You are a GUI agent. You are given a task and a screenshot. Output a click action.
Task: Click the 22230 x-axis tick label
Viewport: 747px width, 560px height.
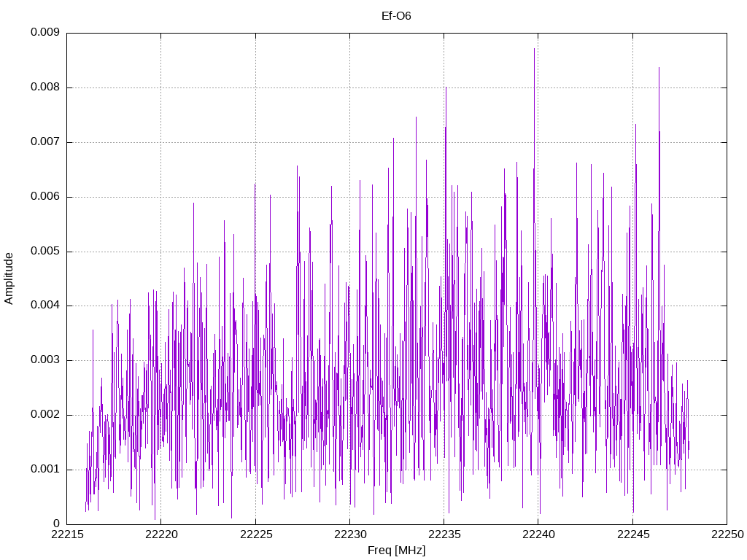tap(349, 534)
